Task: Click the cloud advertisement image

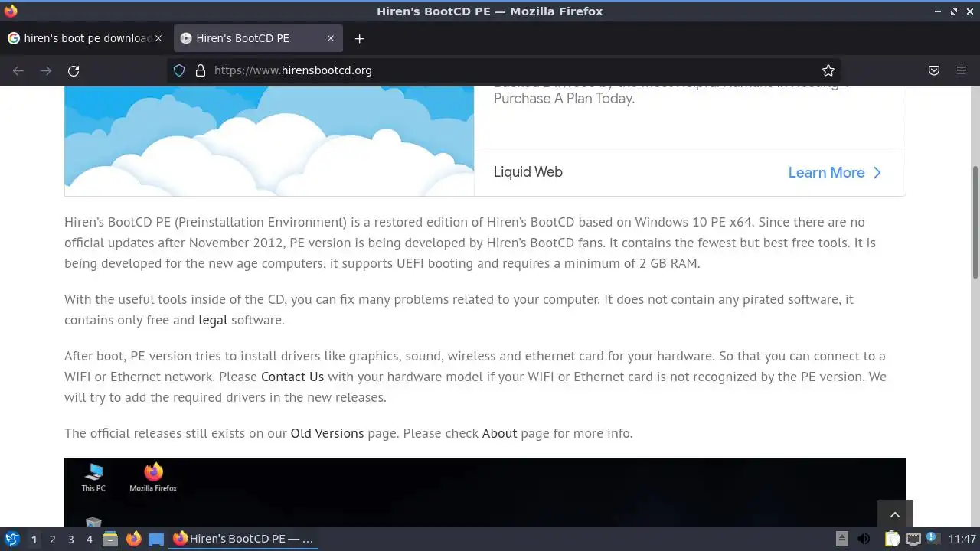Action: [269, 141]
